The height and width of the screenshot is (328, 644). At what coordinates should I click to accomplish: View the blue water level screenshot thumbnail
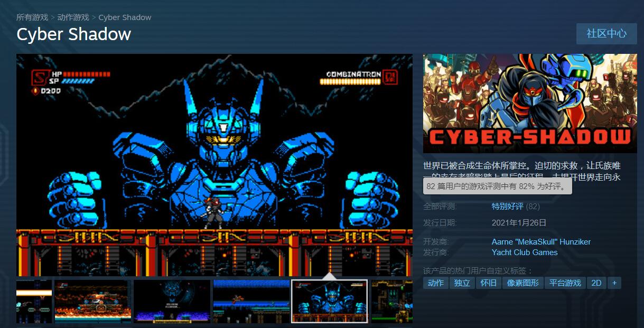coord(251,301)
